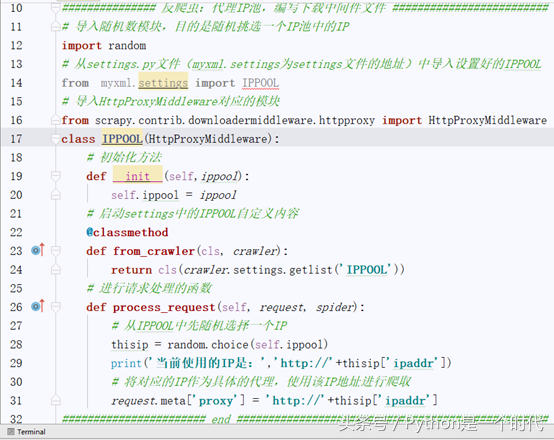Viewport: 554px width, 440px height.
Task: Collapse class IPPOOL using line 17 fold marker
Action: point(55,139)
